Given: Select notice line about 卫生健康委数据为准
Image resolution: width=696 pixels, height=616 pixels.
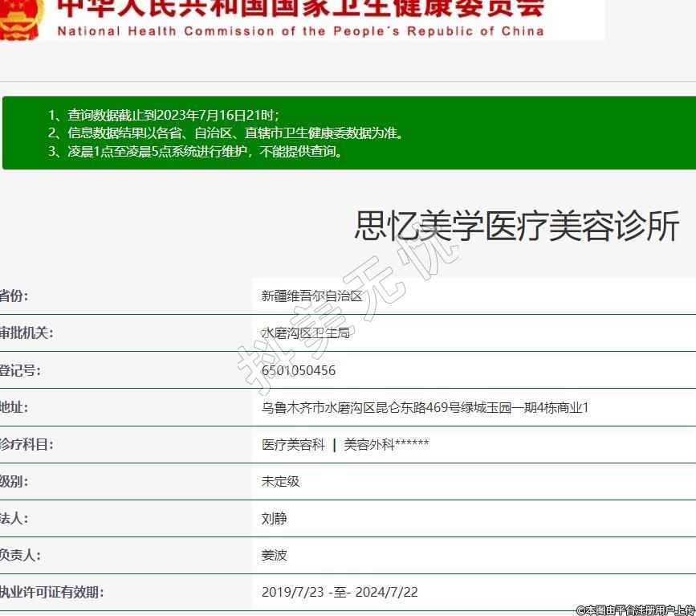Looking at the screenshot, I should click(x=226, y=133).
